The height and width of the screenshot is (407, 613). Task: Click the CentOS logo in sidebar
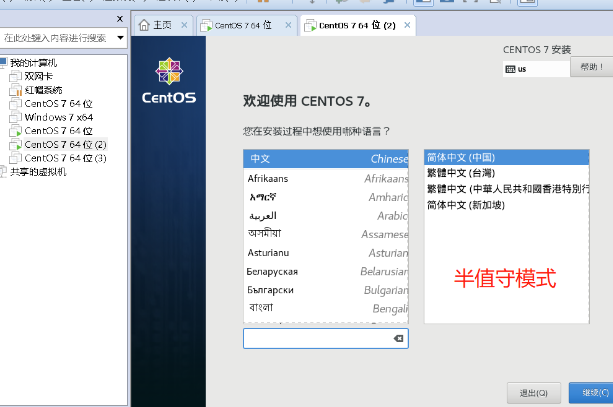coord(169,81)
